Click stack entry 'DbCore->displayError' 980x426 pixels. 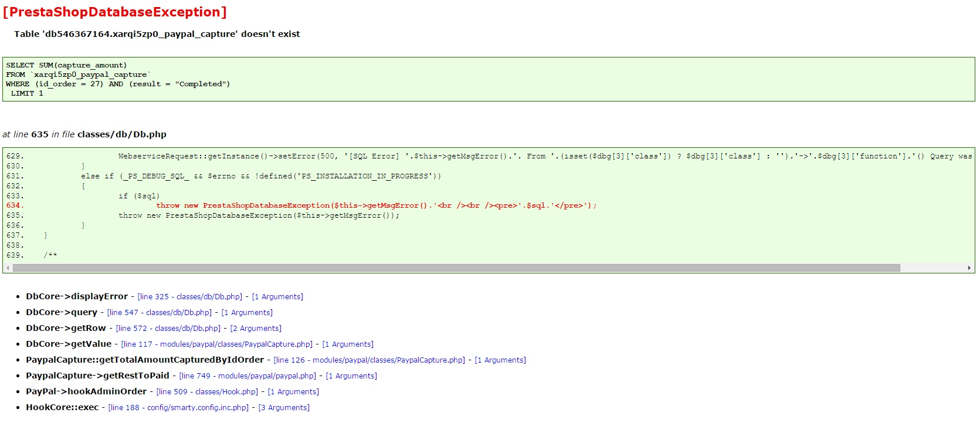click(77, 296)
